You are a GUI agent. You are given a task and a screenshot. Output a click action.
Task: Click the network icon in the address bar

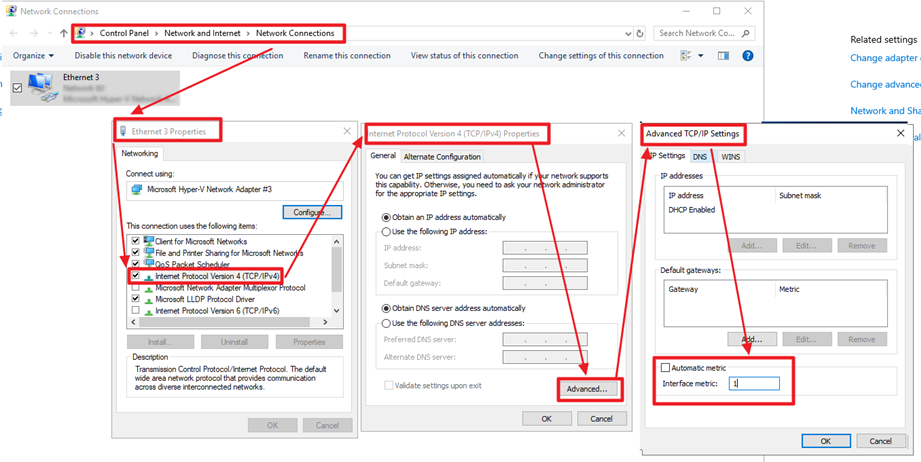click(81, 33)
